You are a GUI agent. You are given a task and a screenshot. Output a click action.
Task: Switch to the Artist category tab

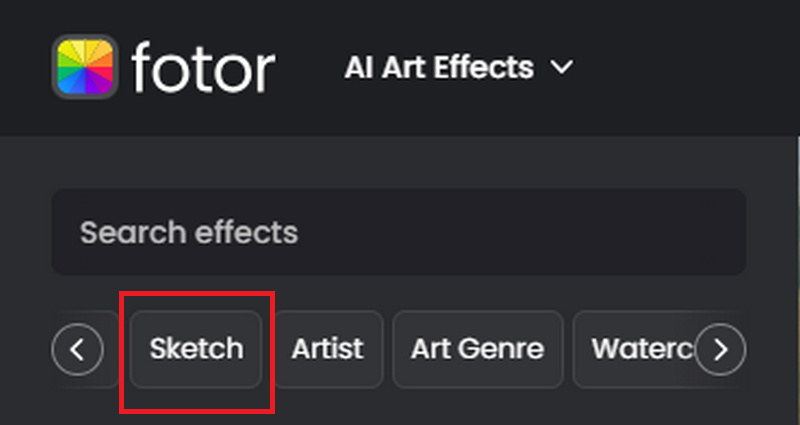(x=328, y=349)
